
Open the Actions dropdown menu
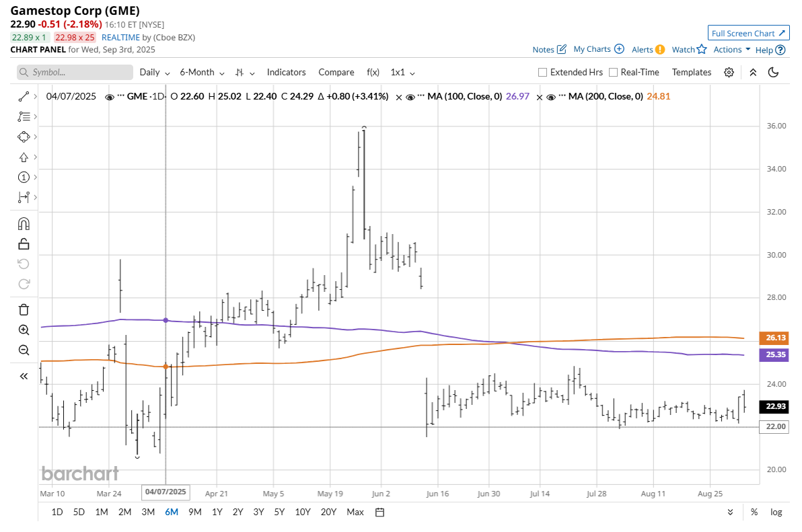pyautogui.click(x=732, y=50)
